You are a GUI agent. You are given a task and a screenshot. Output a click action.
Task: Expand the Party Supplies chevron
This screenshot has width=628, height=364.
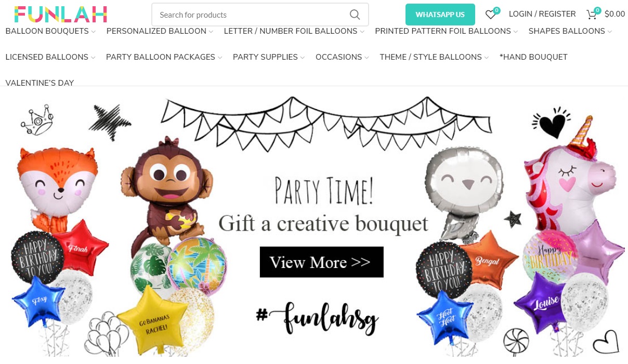[303, 58]
